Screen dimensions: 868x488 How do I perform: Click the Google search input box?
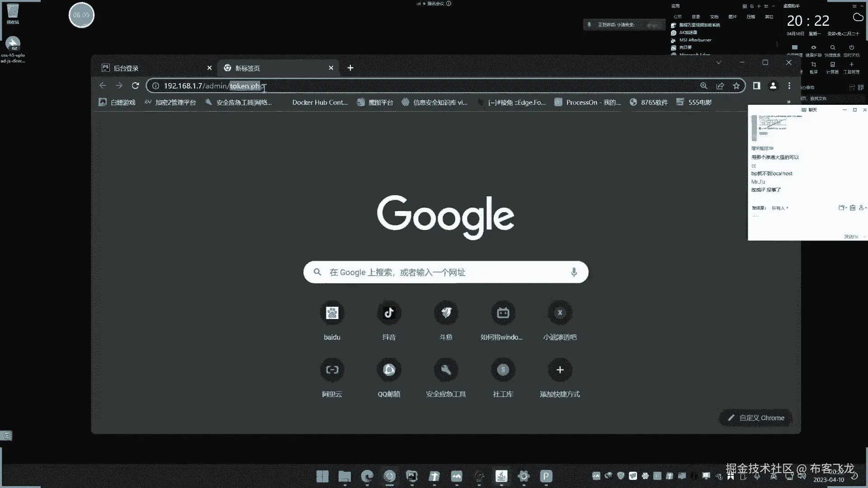[x=445, y=272]
